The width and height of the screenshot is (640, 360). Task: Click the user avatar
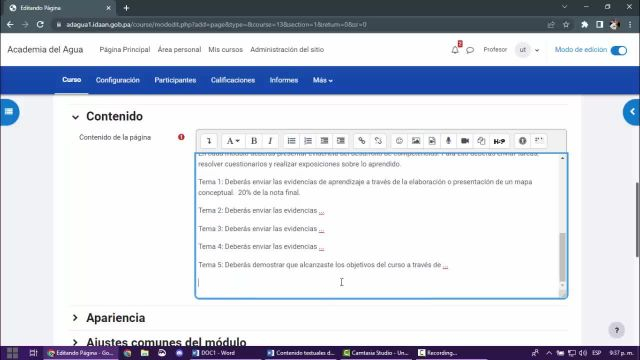click(523, 50)
